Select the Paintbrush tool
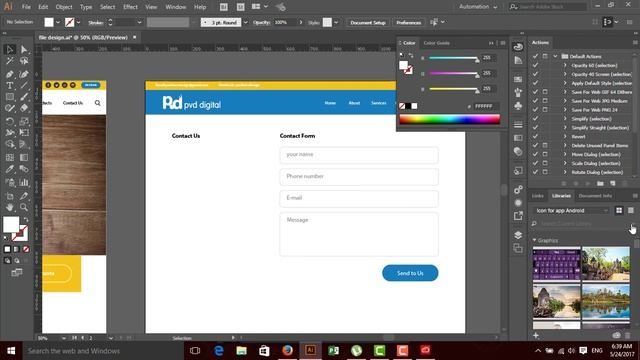 [x=24, y=97]
